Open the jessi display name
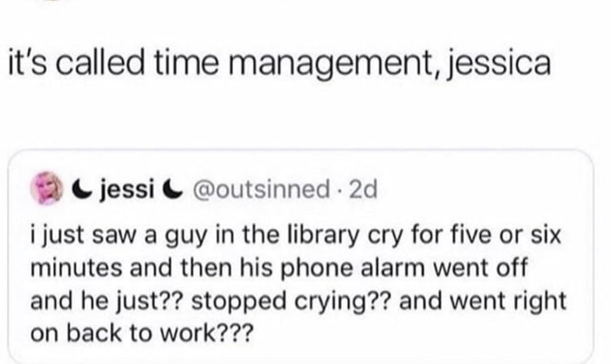 point(127,189)
